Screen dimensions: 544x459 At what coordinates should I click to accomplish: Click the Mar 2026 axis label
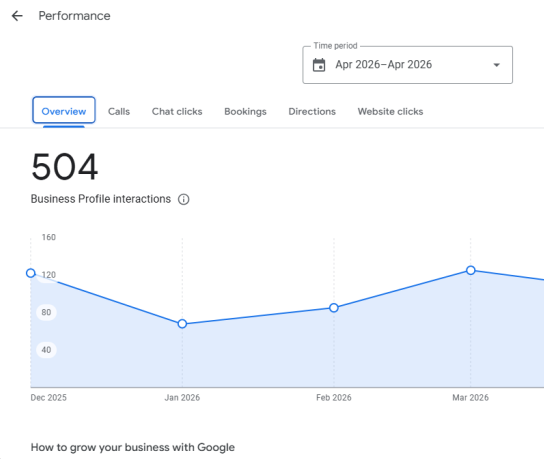[470, 398]
